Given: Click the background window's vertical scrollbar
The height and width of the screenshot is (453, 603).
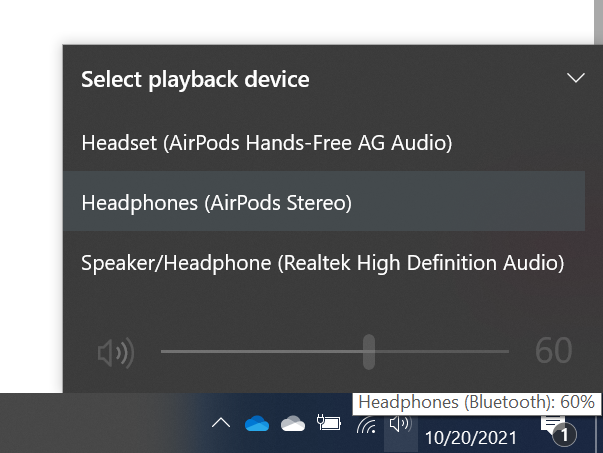Looking at the screenshot, I should coord(598,22).
